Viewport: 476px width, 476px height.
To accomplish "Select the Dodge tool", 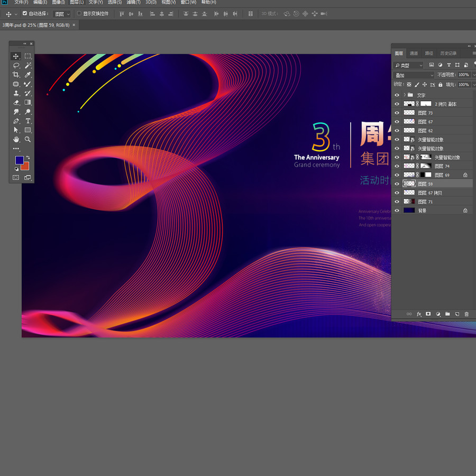I will (28, 112).
